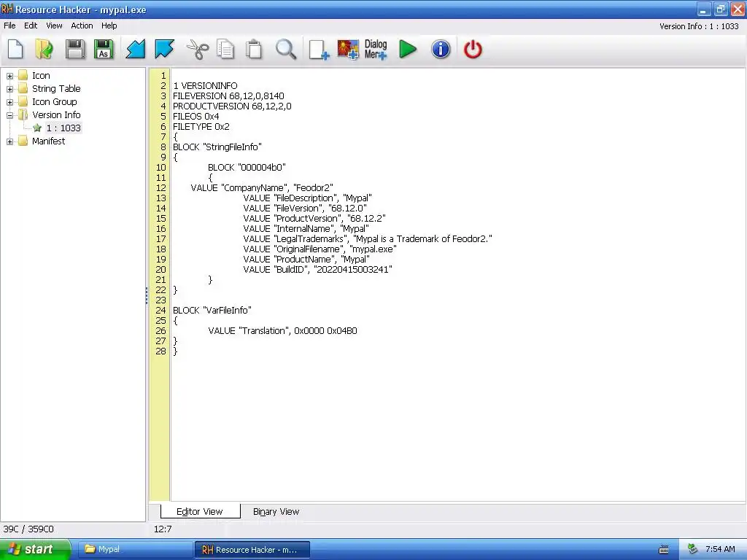The width and height of the screenshot is (747, 560).
Task: Click the Add image resource flower icon
Action: click(348, 49)
